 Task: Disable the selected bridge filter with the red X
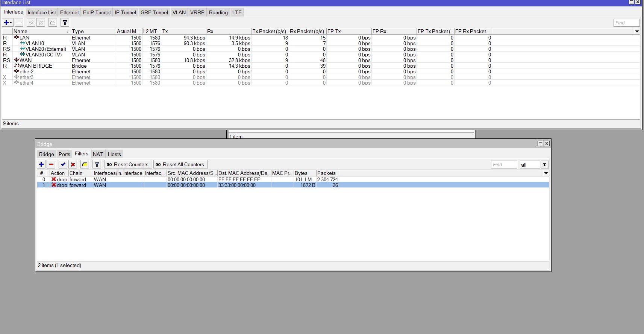(x=73, y=164)
